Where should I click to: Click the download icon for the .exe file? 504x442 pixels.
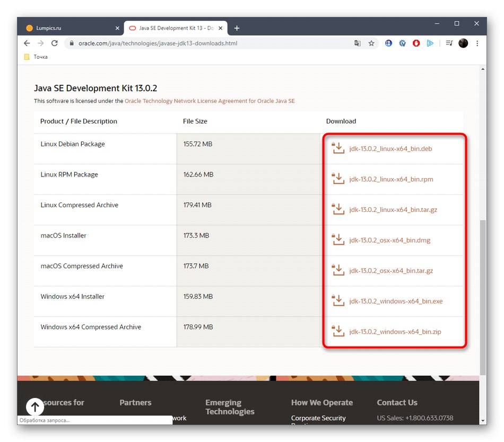coord(338,300)
